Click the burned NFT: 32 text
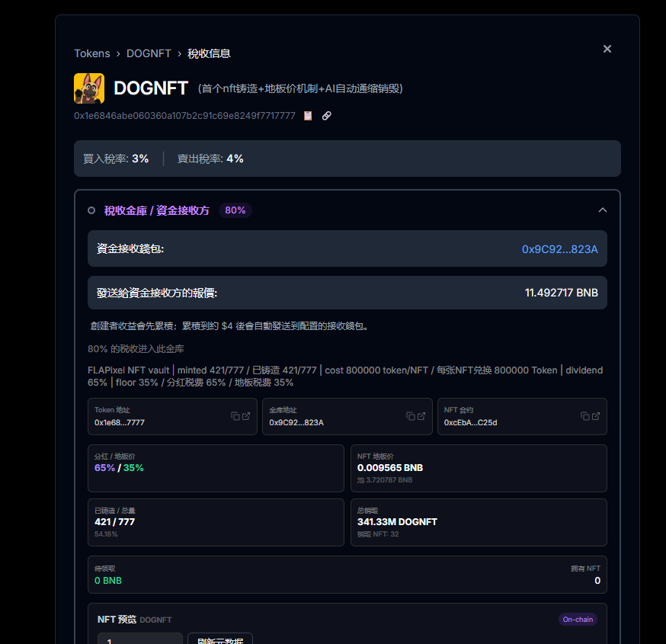The image size is (666, 644). pyautogui.click(x=378, y=534)
